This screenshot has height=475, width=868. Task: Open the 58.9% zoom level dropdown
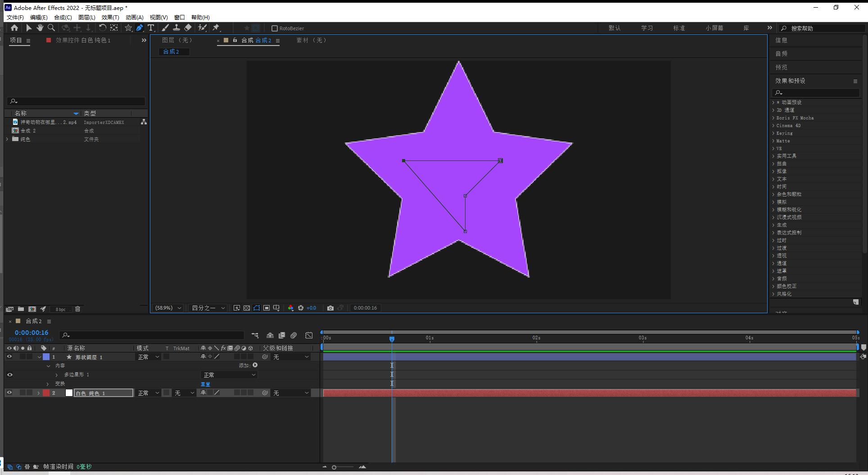point(168,308)
